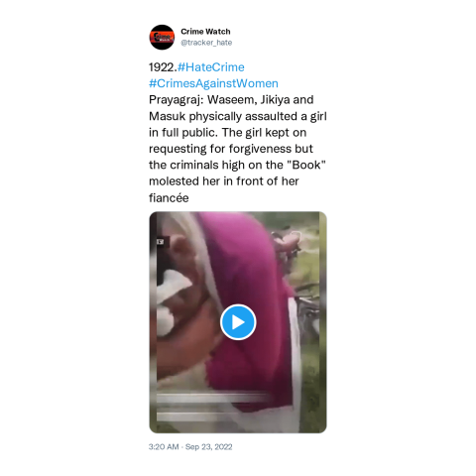476x476 pixels.
Task: Click the white stripes at the video's bottom
Action: click(211, 408)
